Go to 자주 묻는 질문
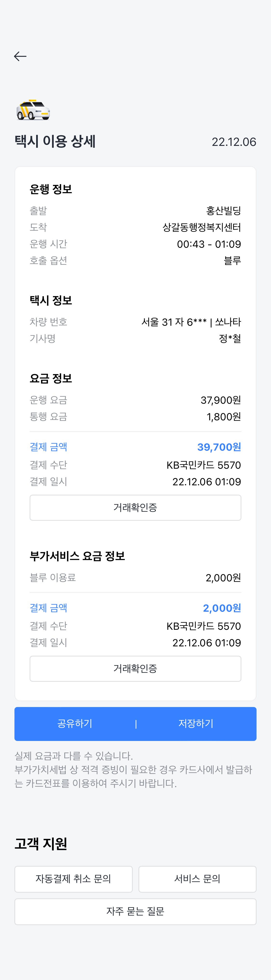271x980 pixels. point(135,912)
